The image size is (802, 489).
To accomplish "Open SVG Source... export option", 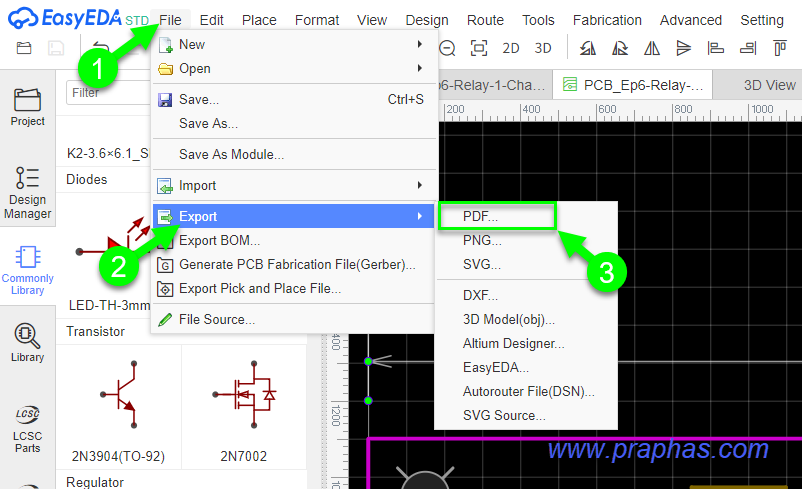I will pos(527,415).
